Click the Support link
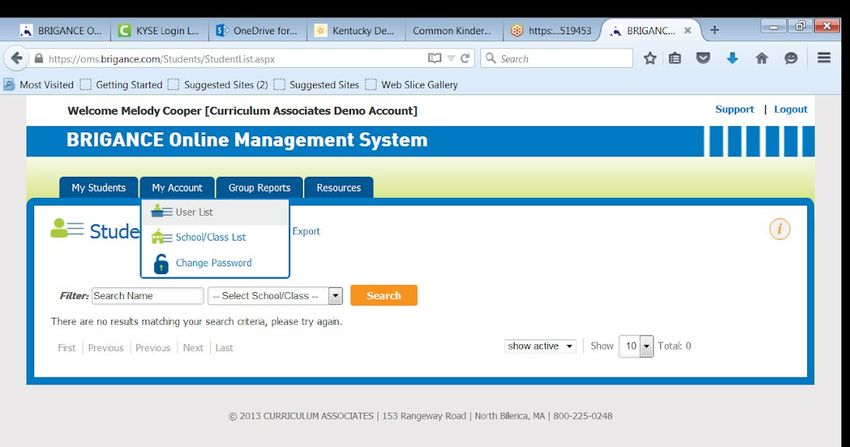The image size is (850, 447). point(735,109)
